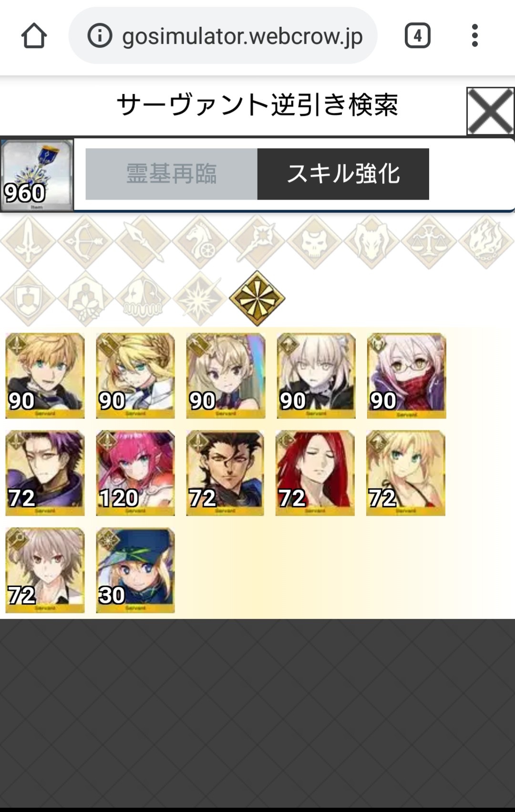Select the Saber class filter icon
The width and height of the screenshot is (515, 812).
pos(28,241)
